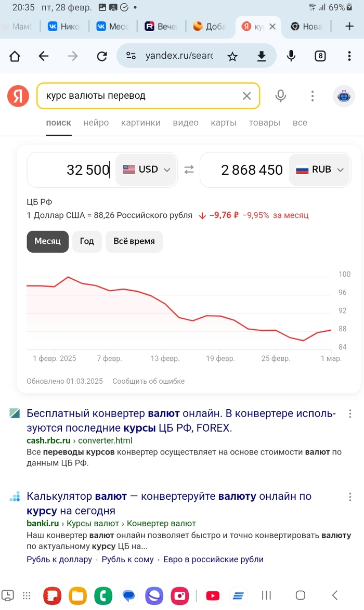The height and width of the screenshot is (610, 364).
Task: Open options menu for the cash.rbc.ru result
Action: point(350,414)
